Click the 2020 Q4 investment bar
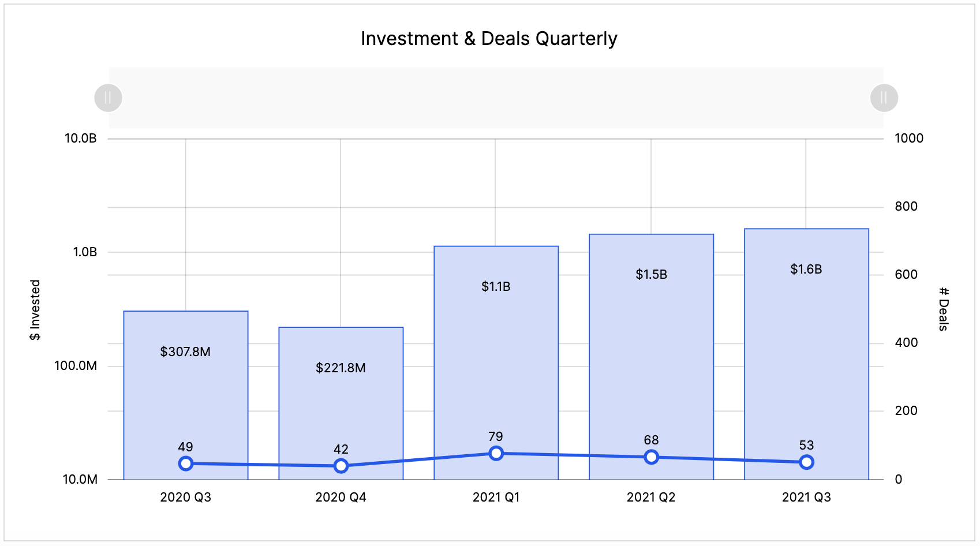 pos(341,404)
